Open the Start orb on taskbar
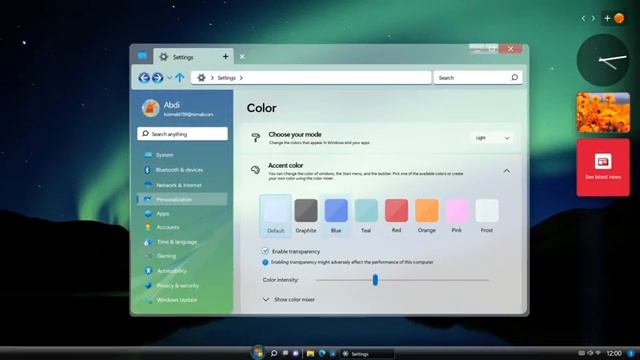 258,353
